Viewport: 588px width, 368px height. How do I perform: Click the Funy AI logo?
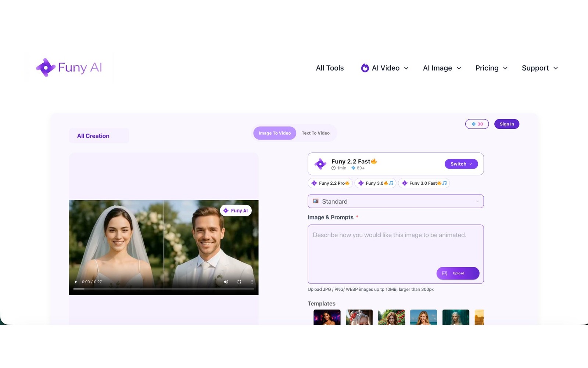click(69, 68)
